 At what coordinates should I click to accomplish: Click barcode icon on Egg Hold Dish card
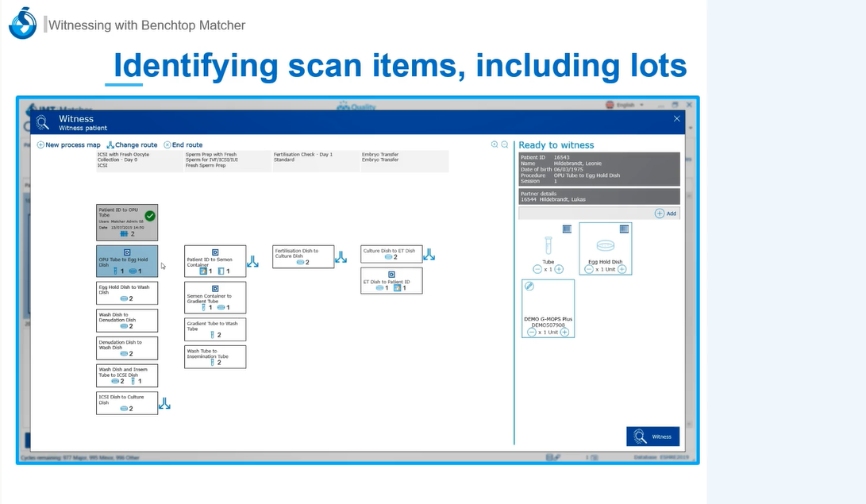click(x=624, y=229)
